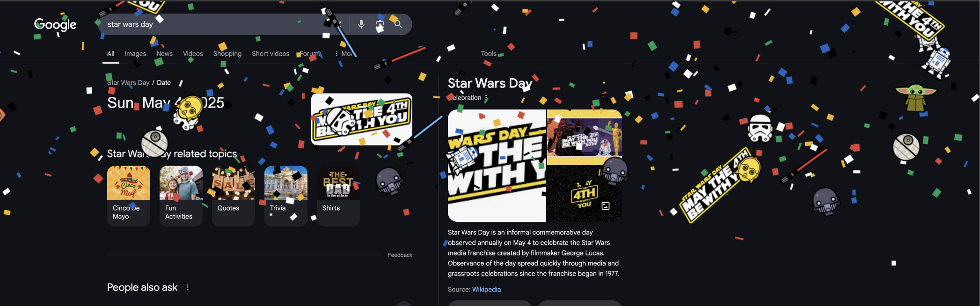The width and height of the screenshot is (980, 306).
Task: Click the microphone voice search icon
Action: click(x=361, y=24)
